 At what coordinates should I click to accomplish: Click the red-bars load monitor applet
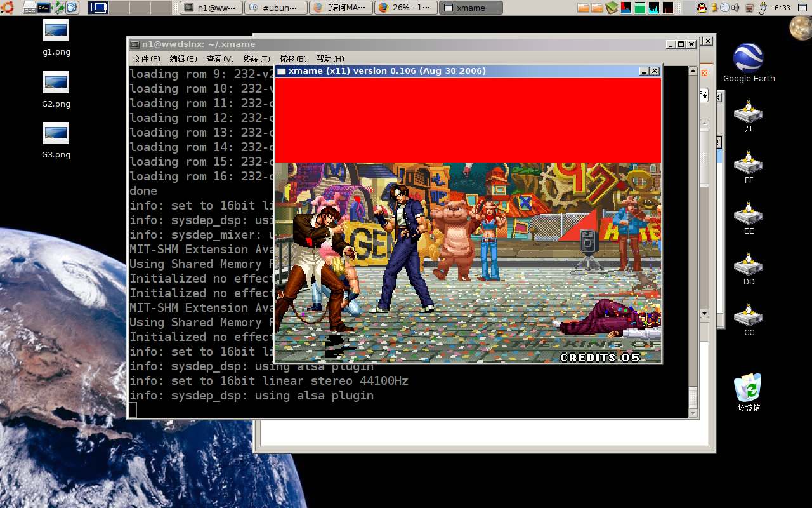668,8
